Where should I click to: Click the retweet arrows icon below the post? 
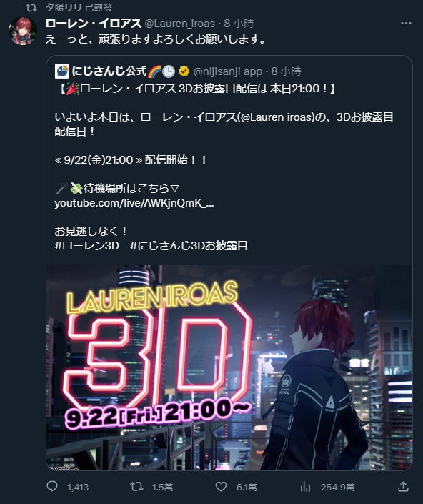click(136, 487)
